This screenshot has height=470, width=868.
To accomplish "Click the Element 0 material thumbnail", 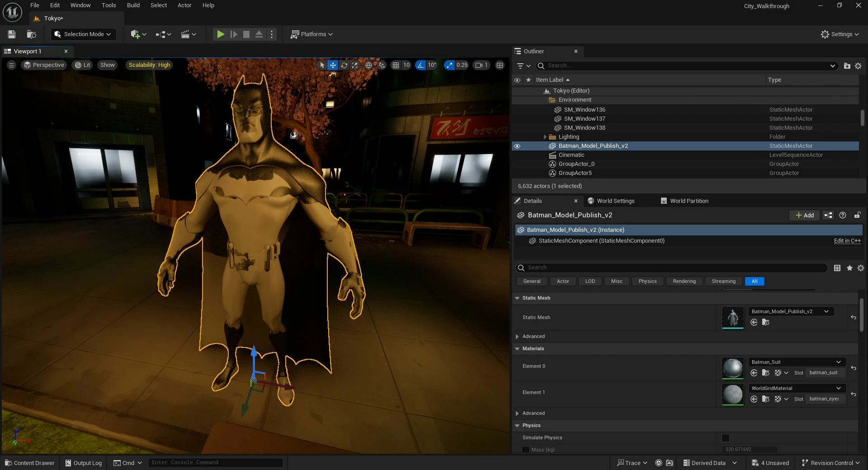I will coord(733,368).
